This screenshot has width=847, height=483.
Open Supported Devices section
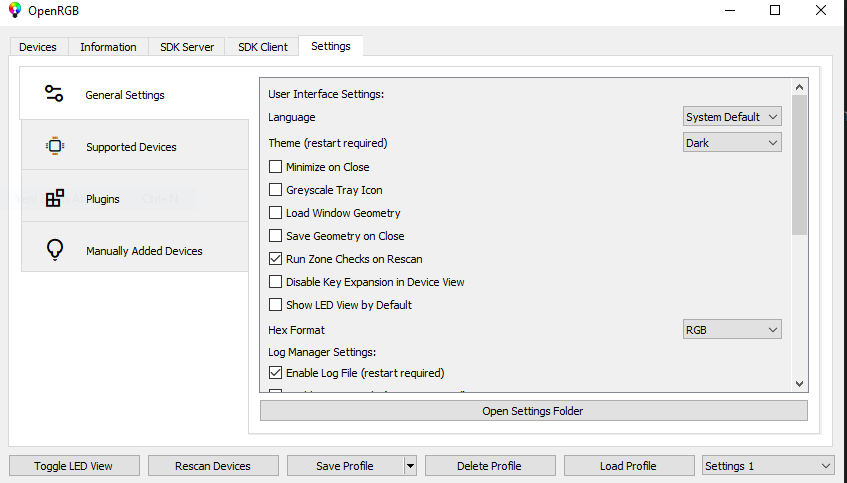[x=135, y=146]
